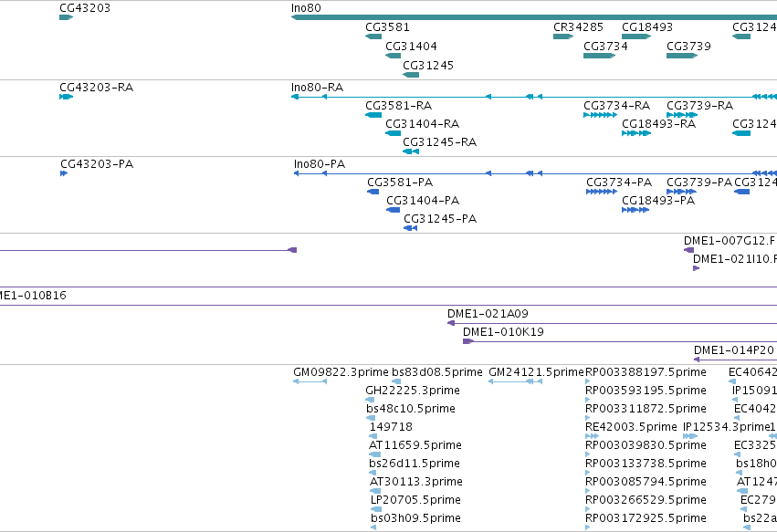Select the CG31245 gene label
The width and height of the screenshot is (777, 532).
(x=428, y=66)
